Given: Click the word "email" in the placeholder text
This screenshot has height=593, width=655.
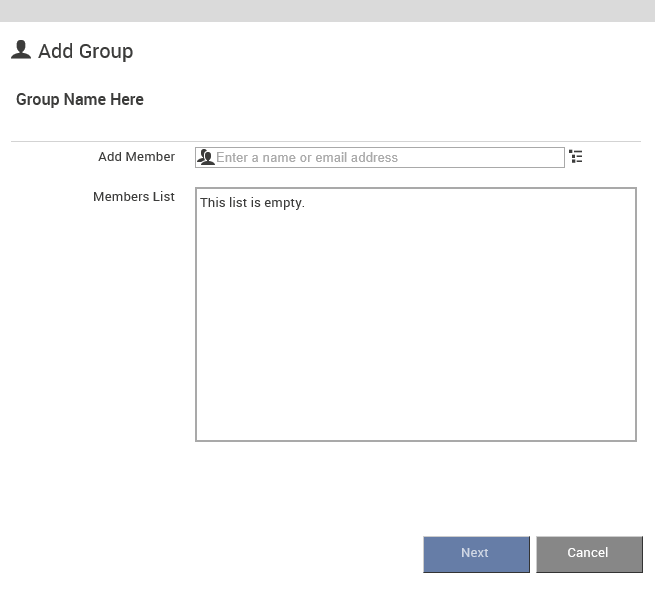Looking at the screenshot, I should click(x=331, y=157).
